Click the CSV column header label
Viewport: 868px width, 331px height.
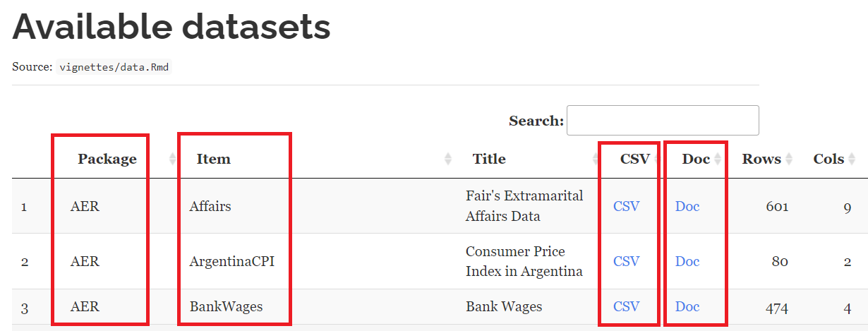coord(634,159)
